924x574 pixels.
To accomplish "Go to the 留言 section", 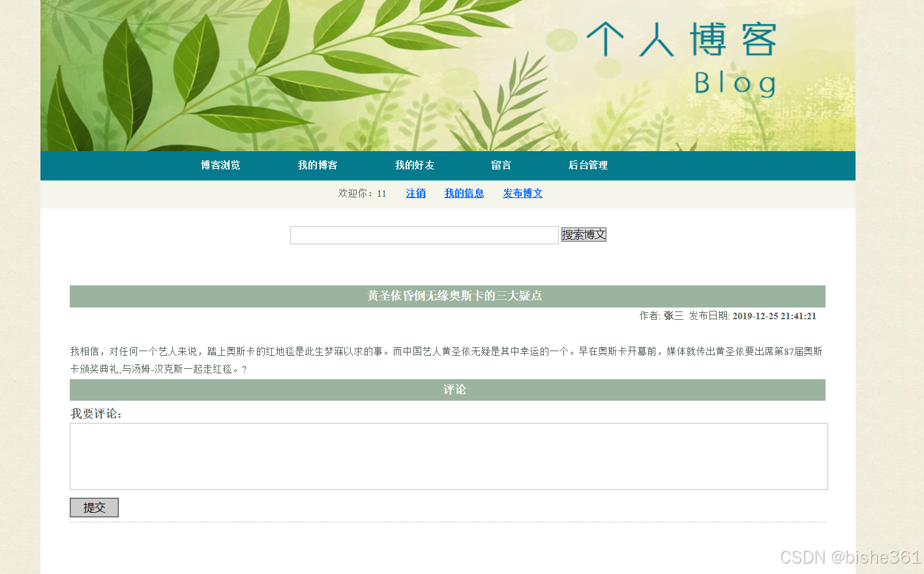I will [x=501, y=165].
